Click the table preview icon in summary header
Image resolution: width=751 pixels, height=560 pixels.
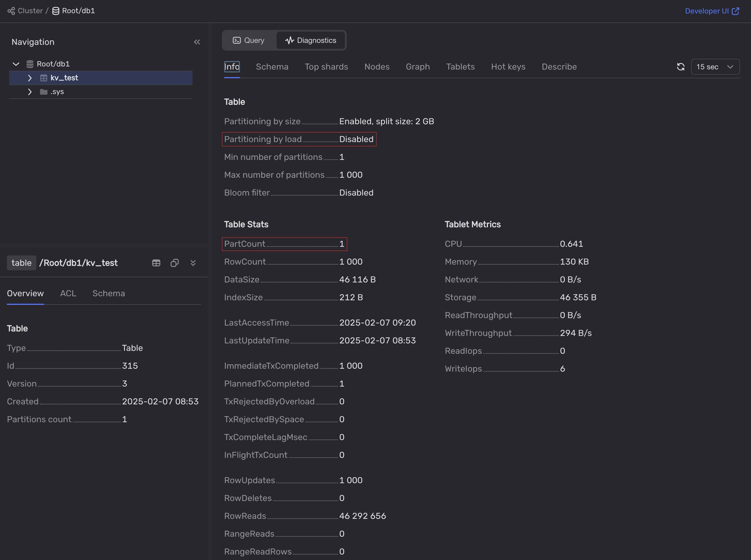pyautogui.click(x=156, y=263)
